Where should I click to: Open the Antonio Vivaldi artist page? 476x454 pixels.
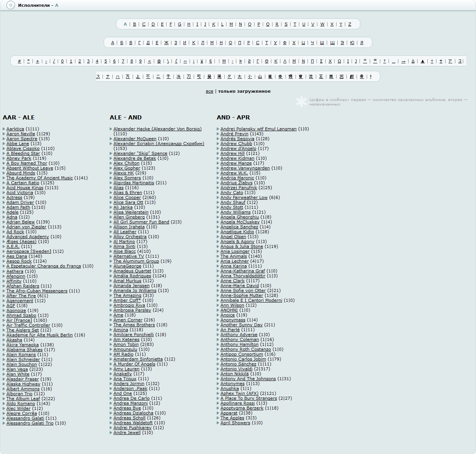(236, 369)
